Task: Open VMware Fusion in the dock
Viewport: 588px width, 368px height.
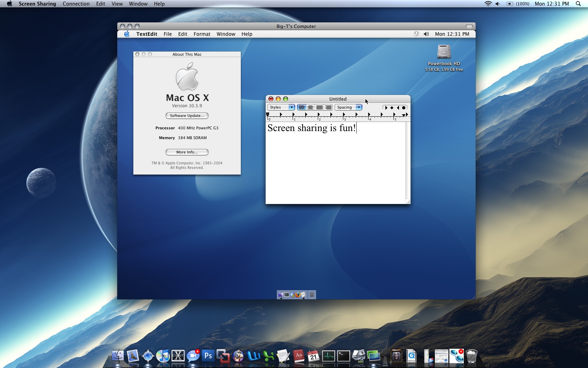Action: tap(223, 356)
